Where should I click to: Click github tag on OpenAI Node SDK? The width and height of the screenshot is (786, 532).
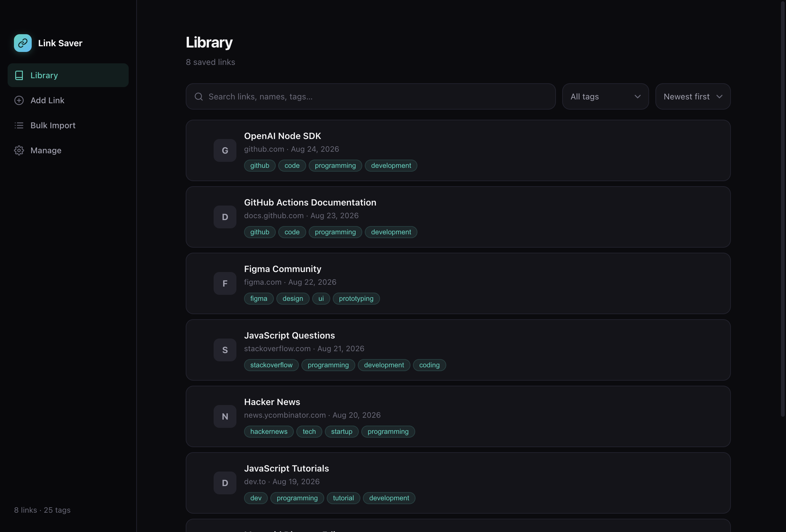(260, 166)
